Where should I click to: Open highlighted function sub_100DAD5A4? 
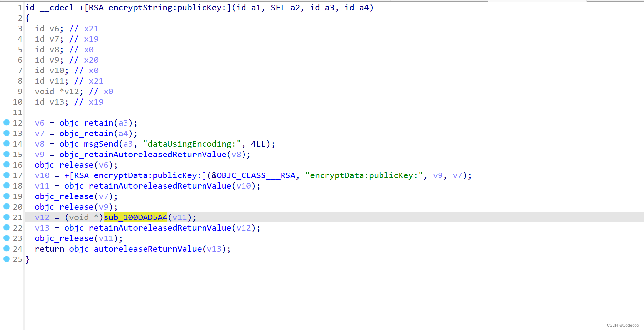click(135, 217)
